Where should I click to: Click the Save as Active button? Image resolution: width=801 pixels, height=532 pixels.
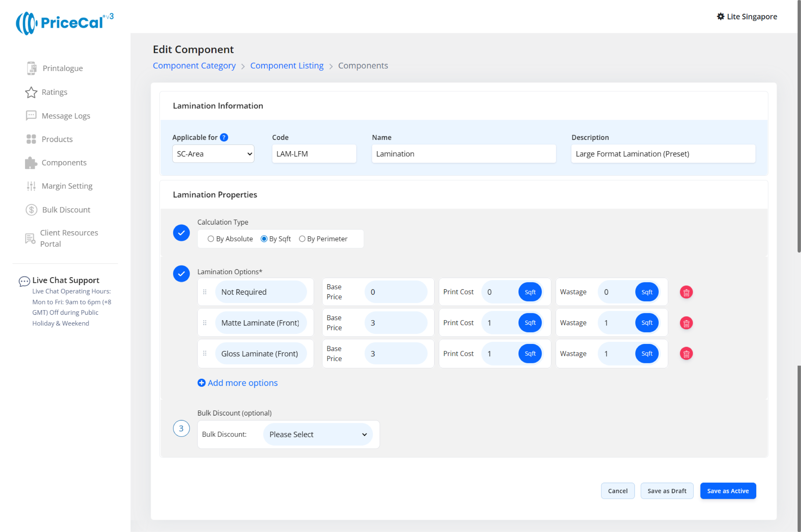[728, 491]
